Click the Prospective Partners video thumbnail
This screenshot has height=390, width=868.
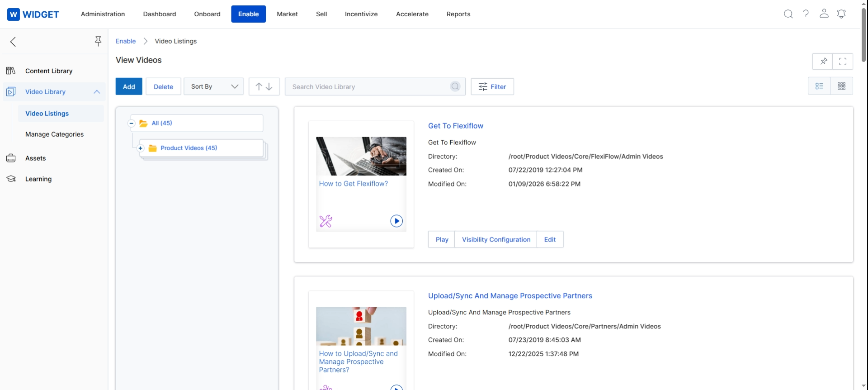click(361, 326)
